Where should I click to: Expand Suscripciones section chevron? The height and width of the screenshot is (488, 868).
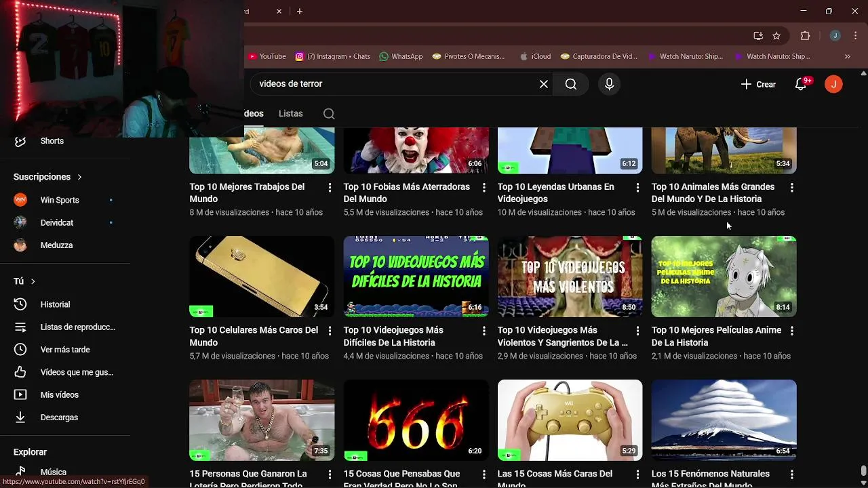pyautogui.click(x=79, y=177)
